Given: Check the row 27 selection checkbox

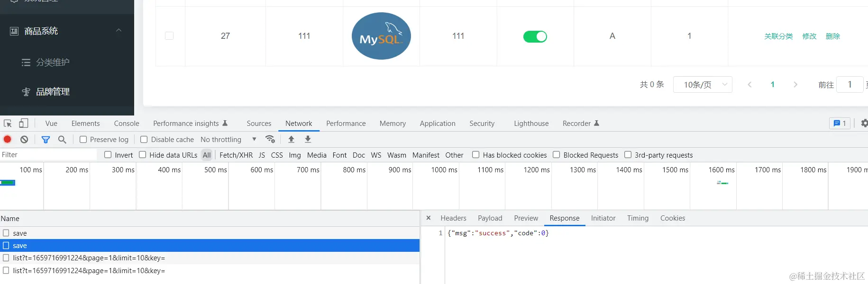Looking at the screenshot, I should (x=169, y=36).
